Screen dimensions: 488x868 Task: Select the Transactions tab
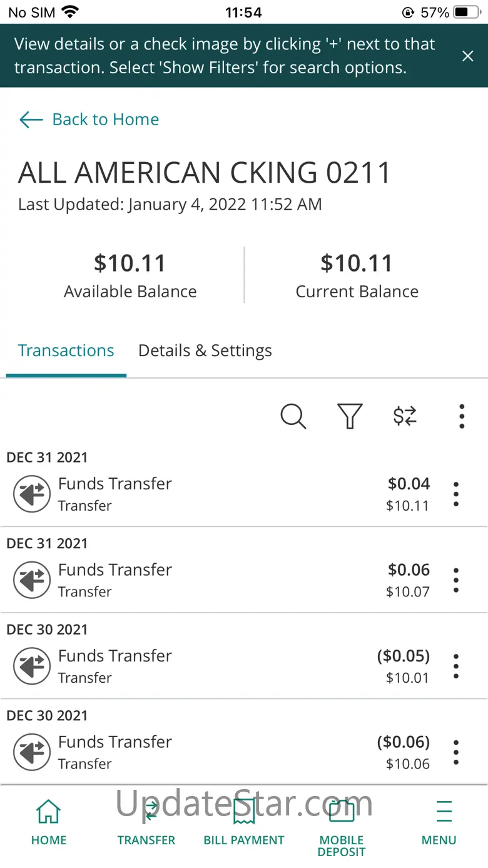[66, 350]
